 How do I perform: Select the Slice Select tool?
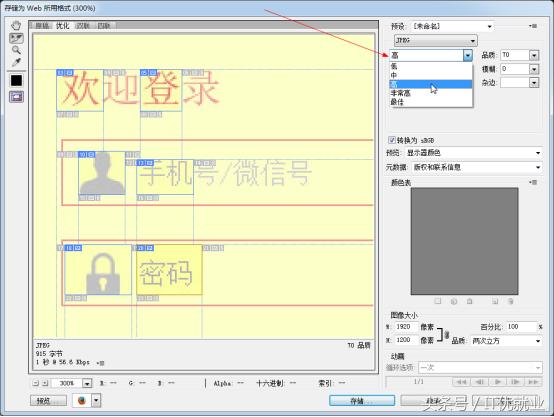pos(16,38)
